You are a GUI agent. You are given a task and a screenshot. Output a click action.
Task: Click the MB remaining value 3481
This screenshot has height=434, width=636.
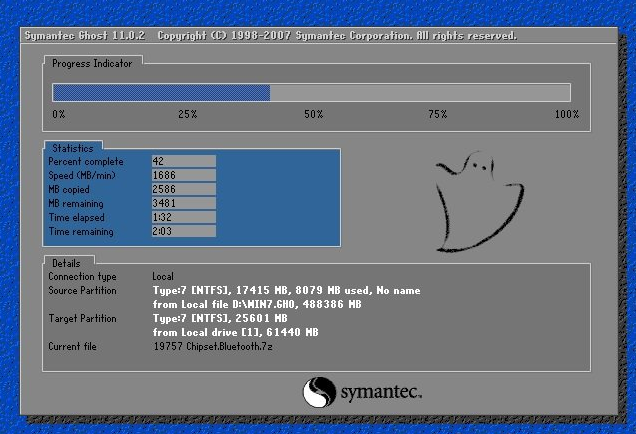click(184, 203)
